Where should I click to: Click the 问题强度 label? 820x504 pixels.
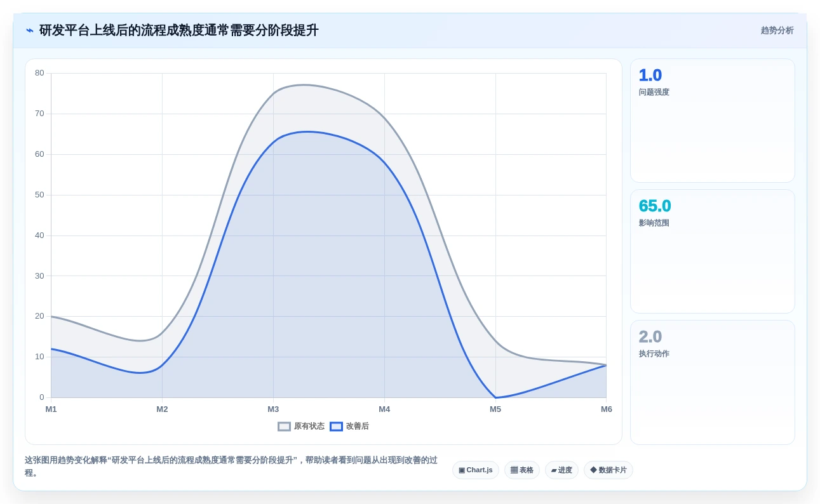tap(654, 93)
